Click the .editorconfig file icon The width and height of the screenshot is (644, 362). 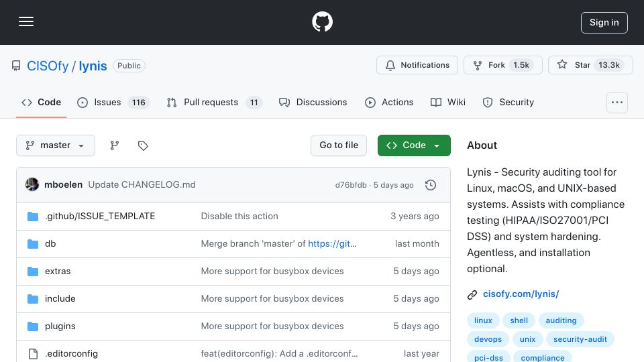pyautogui.click(x=33, y=354)
